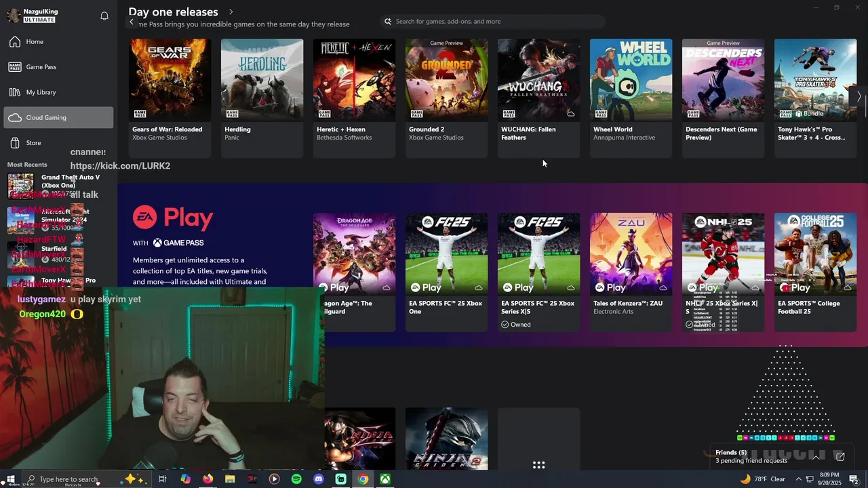Click the grid dots loading tile
Screen dimensions: 868x488
pyautogui.click(x=538, y=465)
